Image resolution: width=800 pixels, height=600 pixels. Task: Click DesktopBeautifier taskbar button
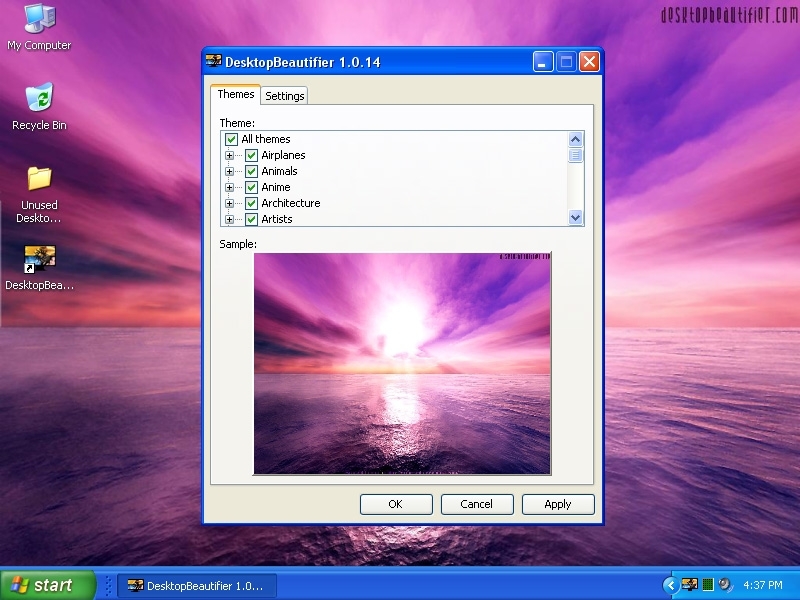click(197, 585)
